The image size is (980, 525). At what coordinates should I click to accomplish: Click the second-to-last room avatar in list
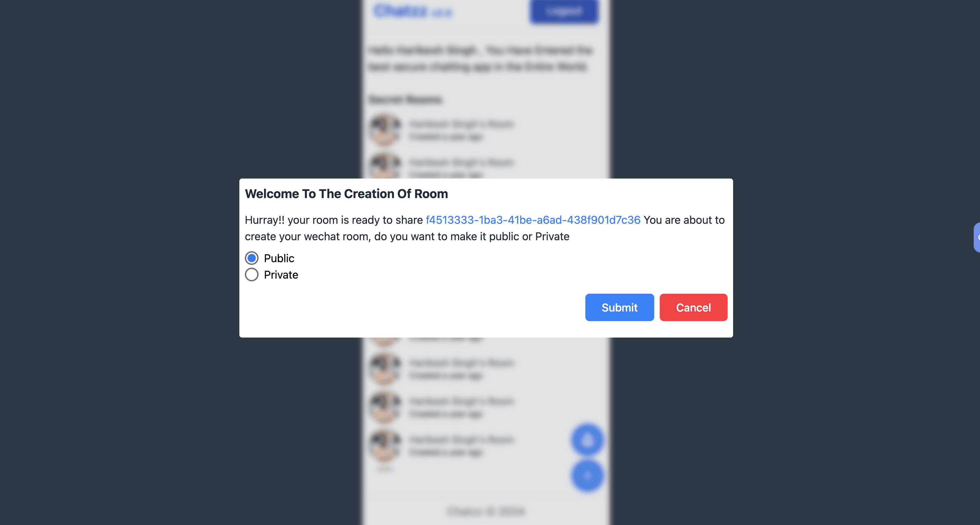tap(385, 407)
